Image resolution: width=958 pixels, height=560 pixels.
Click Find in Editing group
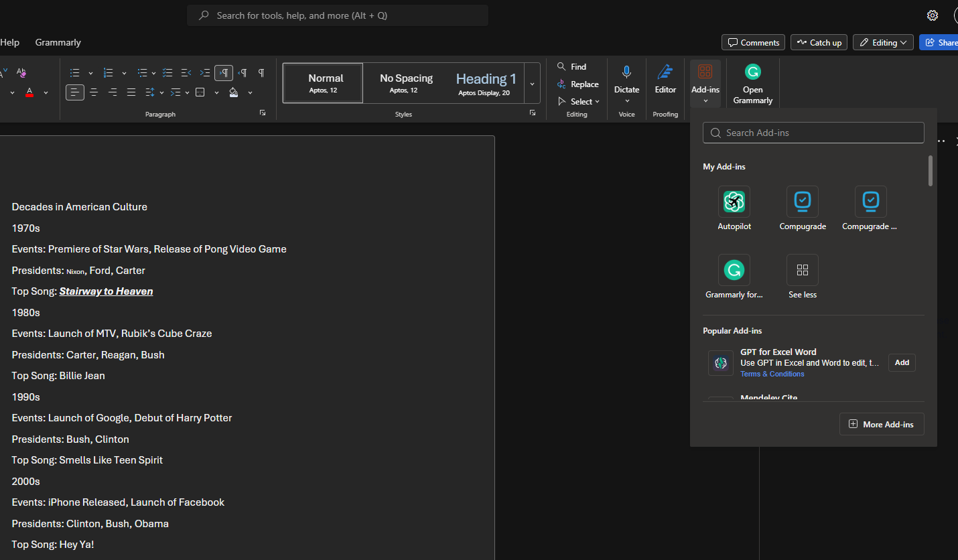point(571,67)
